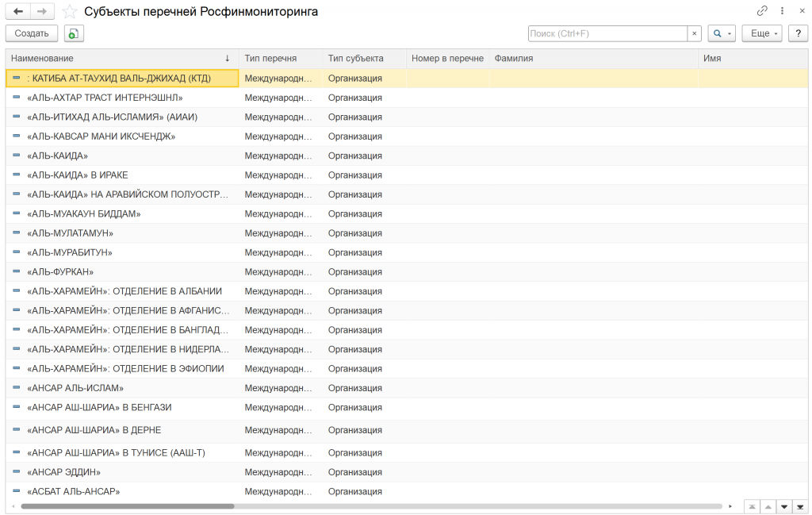Click the Создать button

click(x=32, y=33)
